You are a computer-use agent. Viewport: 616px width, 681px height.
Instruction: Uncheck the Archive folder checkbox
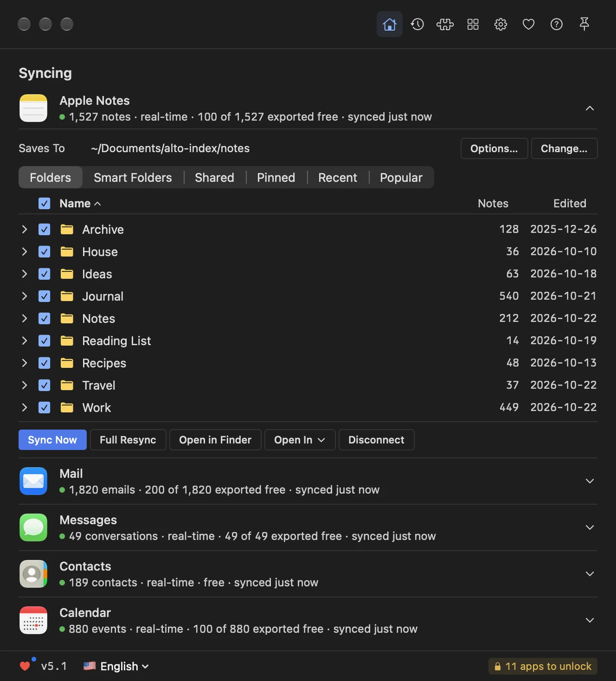[x=44, y=229]
